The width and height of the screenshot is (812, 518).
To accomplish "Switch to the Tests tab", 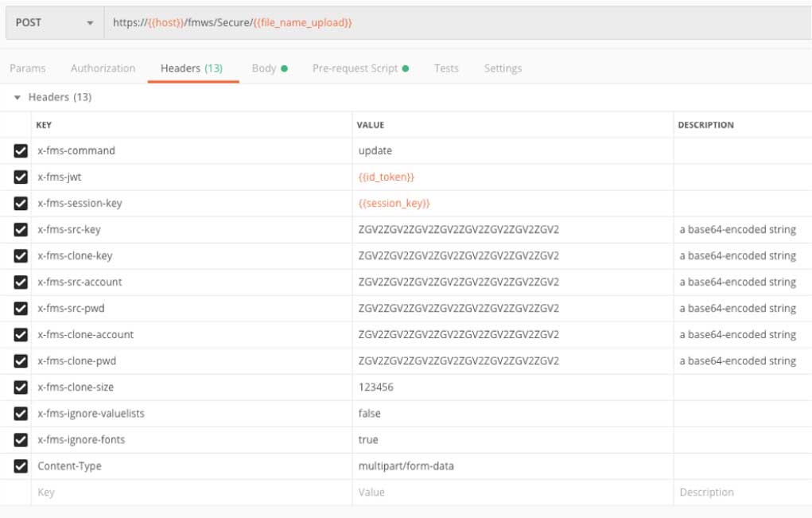I will 446,68.
